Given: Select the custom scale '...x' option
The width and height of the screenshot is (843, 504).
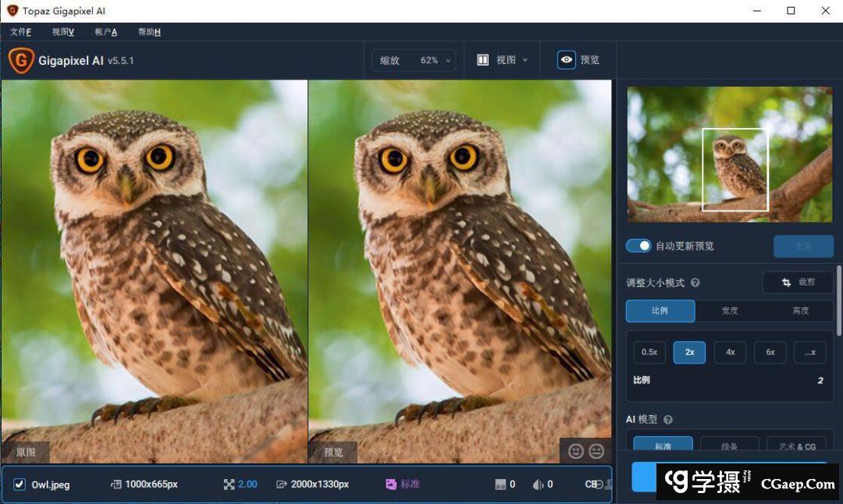Looking at the screenshot, I should [x=809, y=352].
